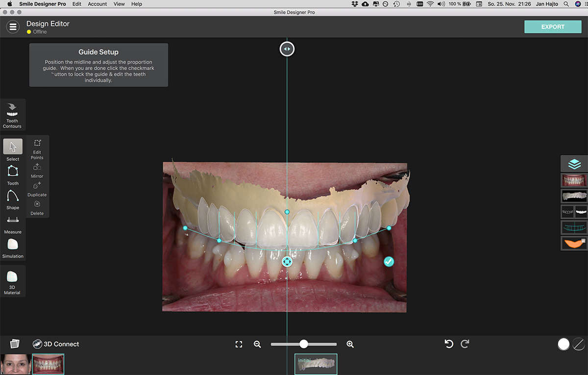Screen dimensions: 588x375
Task: Click the Delete tool
Action: click(x=37, y=208)
